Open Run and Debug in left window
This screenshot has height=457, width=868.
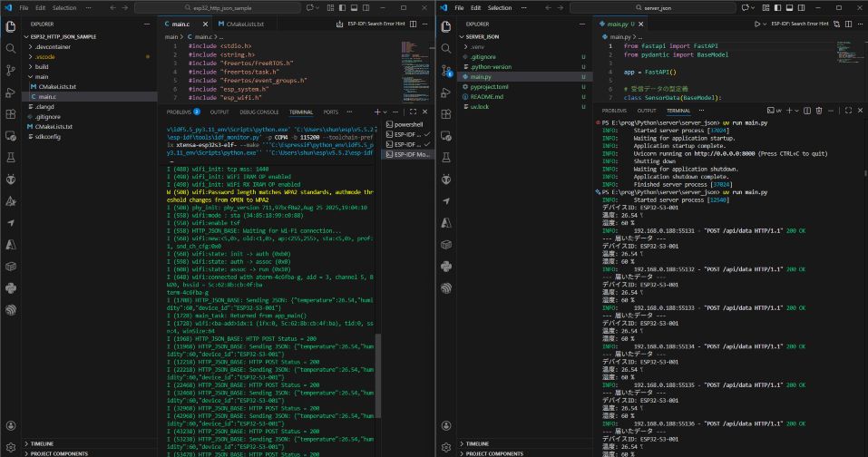point(11,92)
